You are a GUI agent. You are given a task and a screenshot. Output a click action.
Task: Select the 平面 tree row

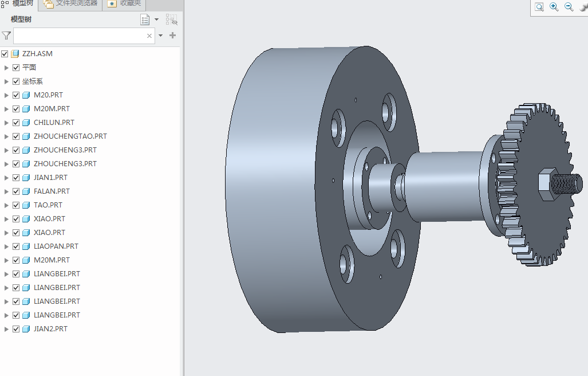29,68
